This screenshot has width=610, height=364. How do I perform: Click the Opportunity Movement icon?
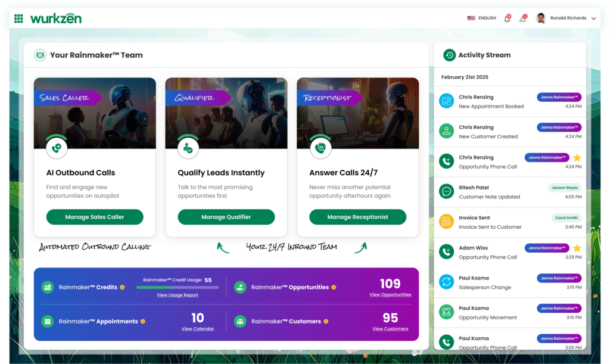tap(446, 312)
